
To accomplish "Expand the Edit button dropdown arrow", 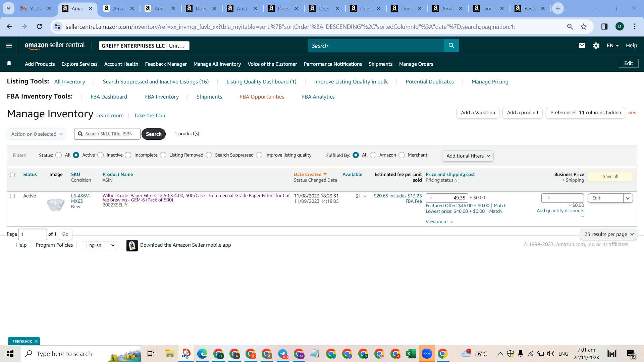I will point(628,198).
